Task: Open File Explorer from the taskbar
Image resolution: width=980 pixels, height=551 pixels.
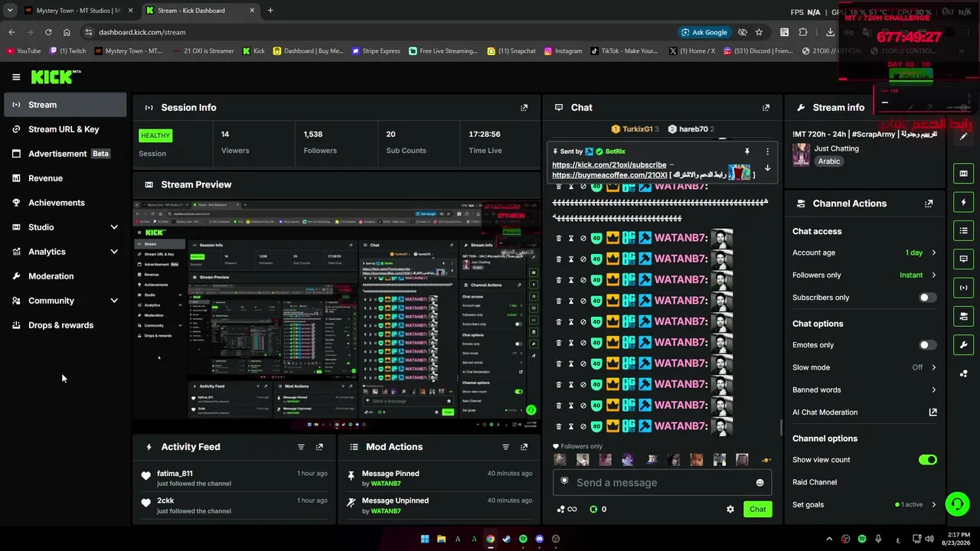Action: pyautogui.click(x=441, y=539)
